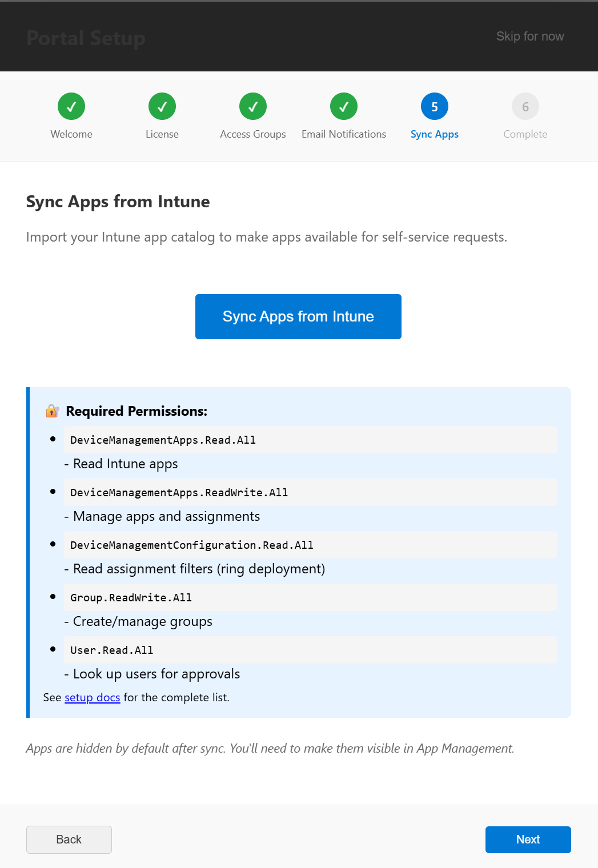Open the setup docs link
The image size is (598, 868).
93,698
